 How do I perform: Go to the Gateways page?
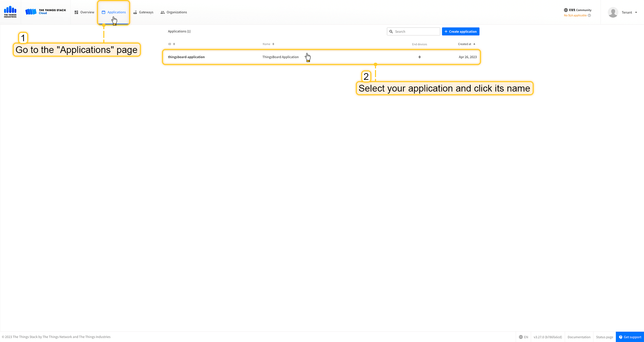tap(143, 12)
